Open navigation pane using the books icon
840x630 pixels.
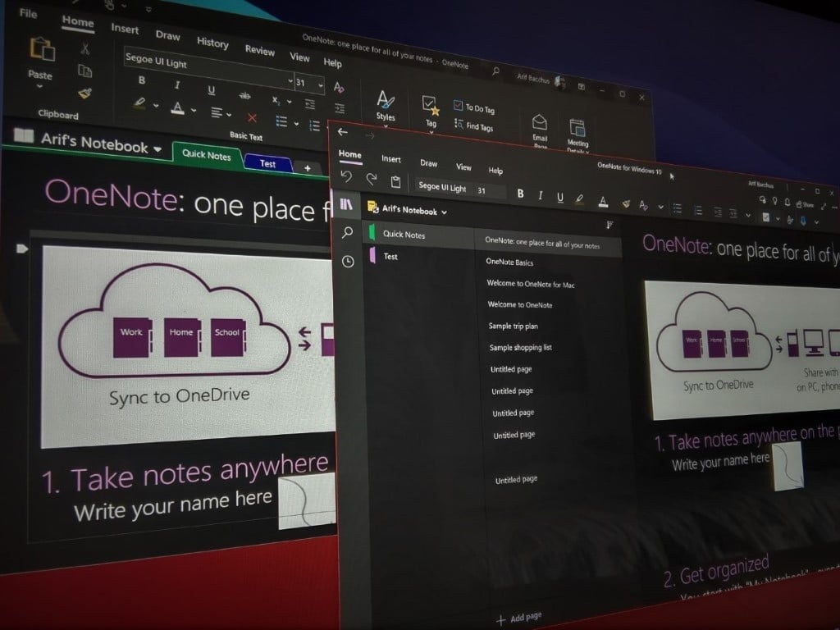click(349, 205)
